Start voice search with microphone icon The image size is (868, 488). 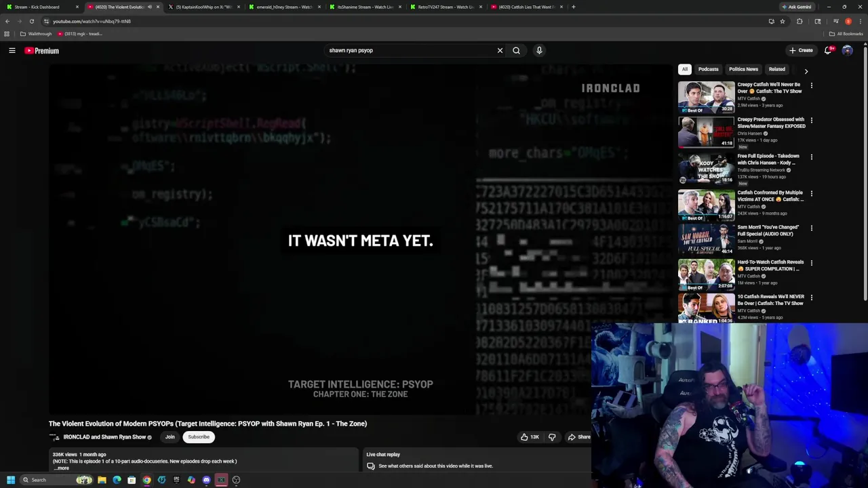point(539,50)
